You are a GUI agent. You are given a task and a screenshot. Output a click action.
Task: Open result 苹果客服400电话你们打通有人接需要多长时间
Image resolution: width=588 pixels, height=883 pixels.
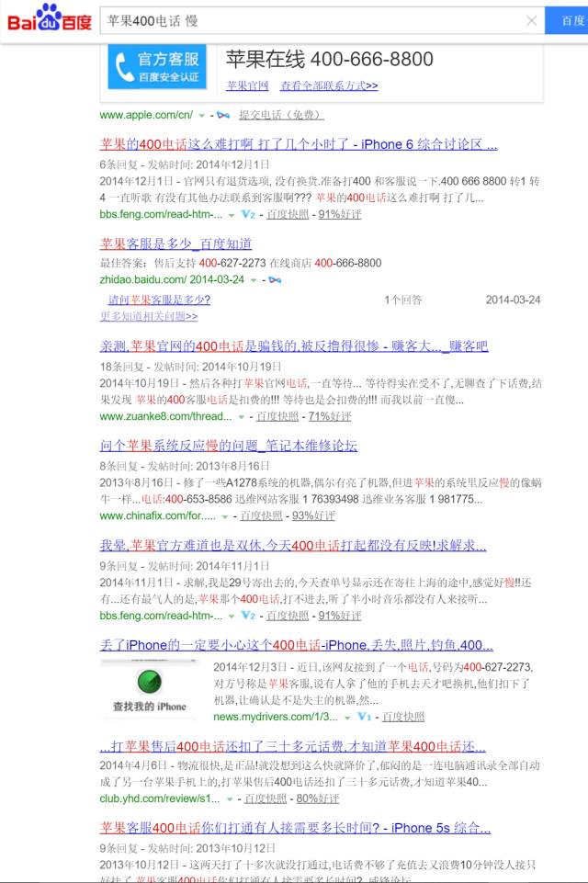pyautogui.click(x=295, y=828)
